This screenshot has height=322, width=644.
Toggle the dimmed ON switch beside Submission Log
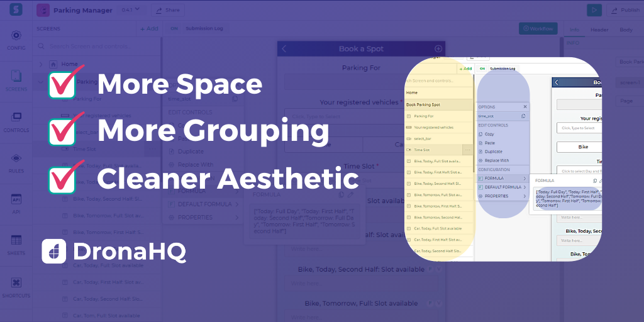pos(174,29)
